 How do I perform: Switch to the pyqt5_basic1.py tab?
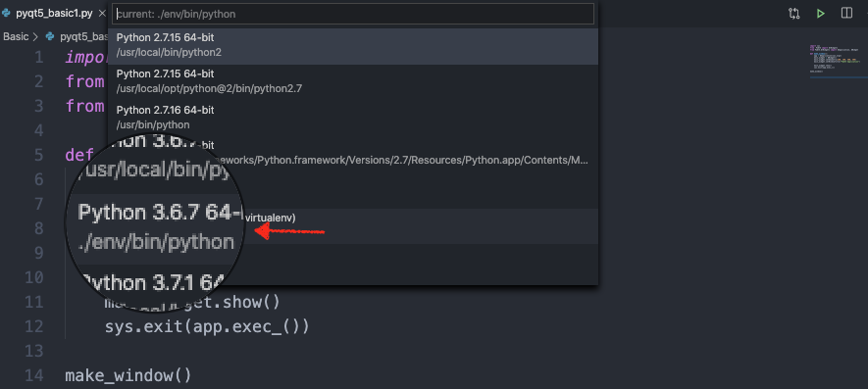pyautogui.click(x=54, y=14)
